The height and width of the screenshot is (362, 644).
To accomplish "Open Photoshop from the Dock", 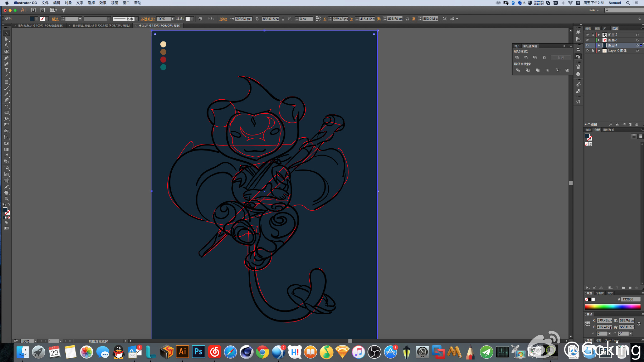I will coord(198,352).
